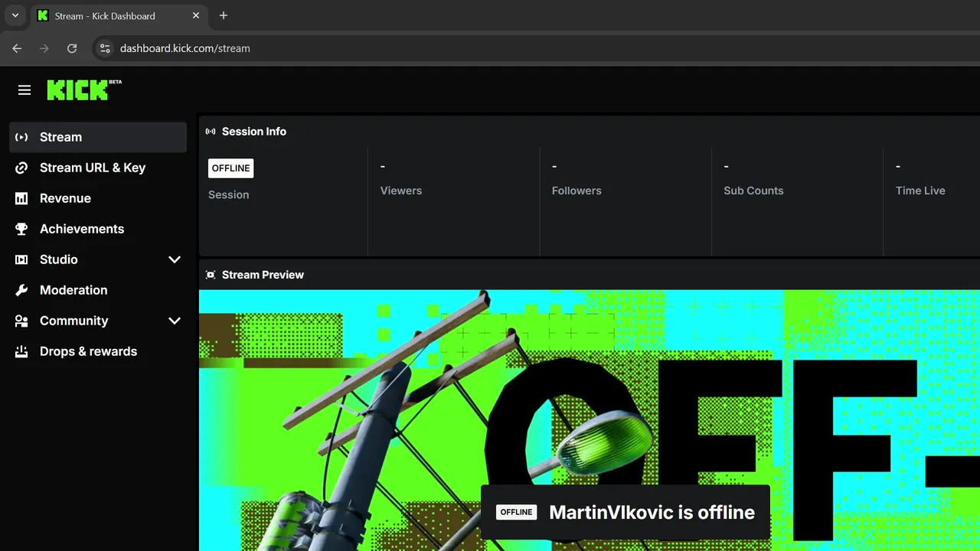Open the tab search dropdown arrow
The image size is (980, 551).
[15, 15]
